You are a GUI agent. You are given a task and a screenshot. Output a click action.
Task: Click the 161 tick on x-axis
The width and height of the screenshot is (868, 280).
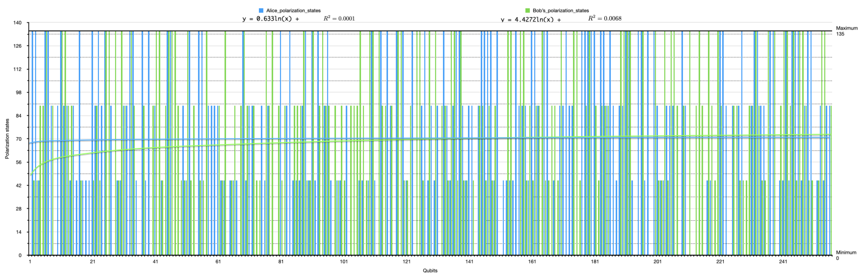(x=532, y=261)
